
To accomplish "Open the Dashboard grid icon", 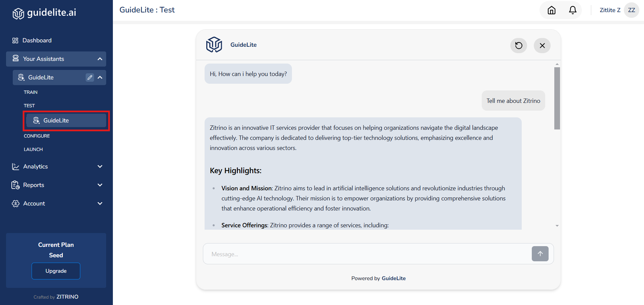I will [15, 41].
